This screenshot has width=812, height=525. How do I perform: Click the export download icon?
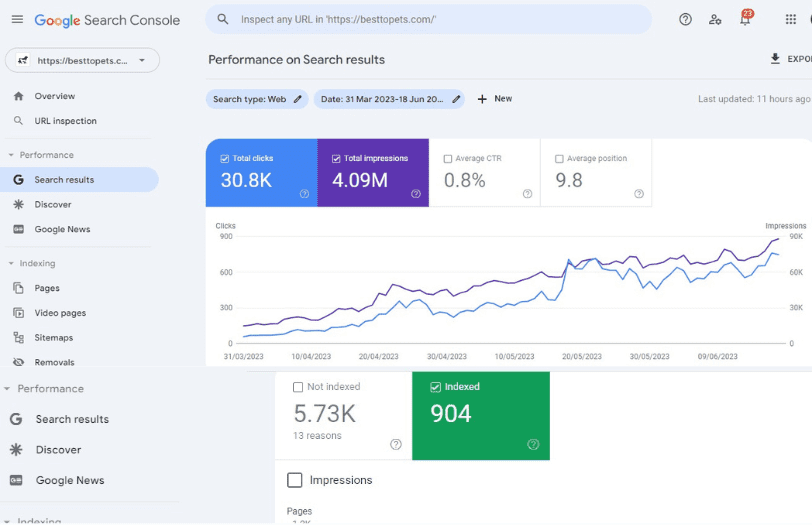click(x=775, y=59)
